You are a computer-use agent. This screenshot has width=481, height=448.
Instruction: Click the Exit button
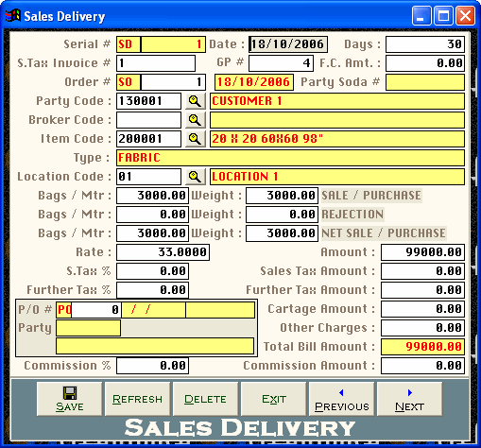point(274,399)
